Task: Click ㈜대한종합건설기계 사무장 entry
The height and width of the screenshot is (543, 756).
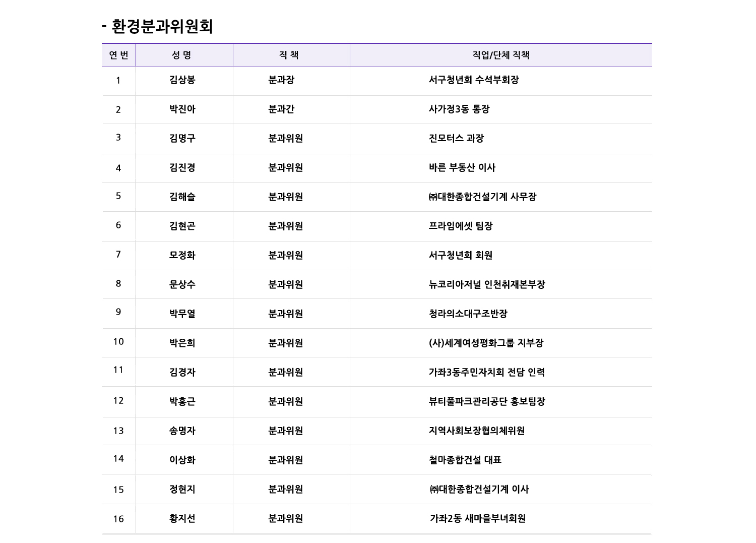Action: coord(482,197)
